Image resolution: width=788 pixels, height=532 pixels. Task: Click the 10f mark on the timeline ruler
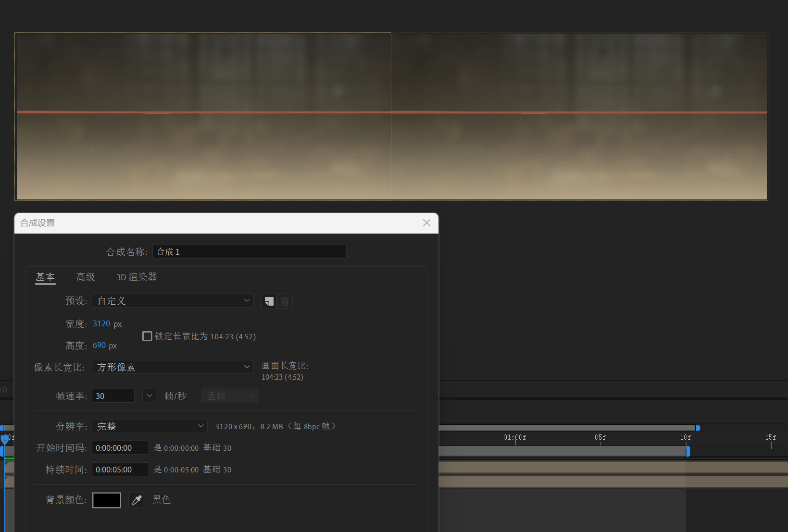point(686,438)
